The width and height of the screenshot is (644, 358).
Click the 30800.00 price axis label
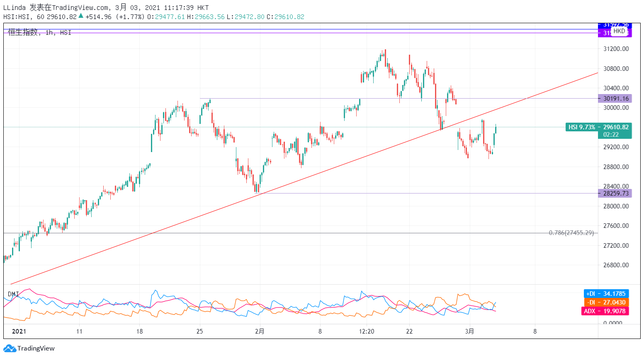616,69
